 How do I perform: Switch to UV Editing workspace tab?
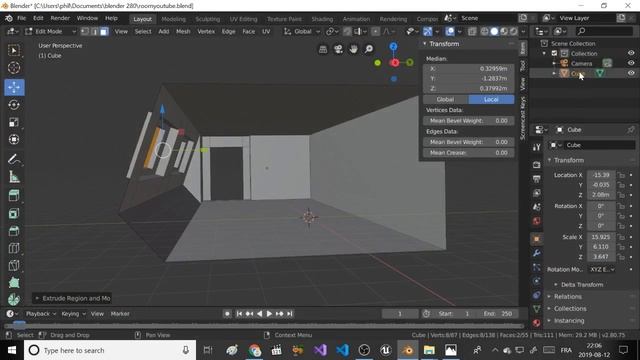[x=243, y=19]
